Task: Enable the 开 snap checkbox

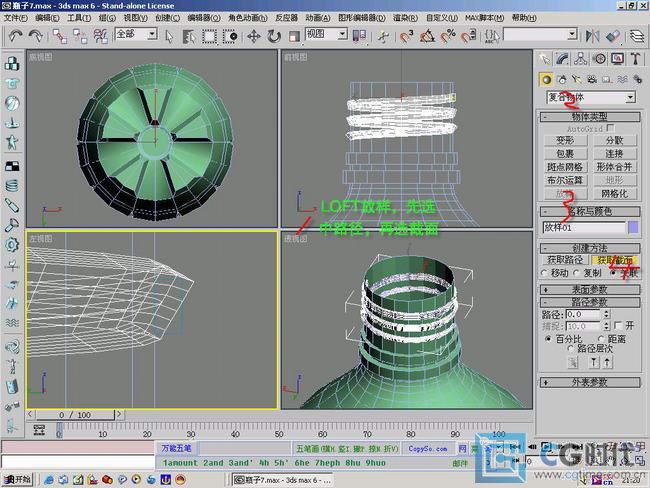Action: coord(618,325)
